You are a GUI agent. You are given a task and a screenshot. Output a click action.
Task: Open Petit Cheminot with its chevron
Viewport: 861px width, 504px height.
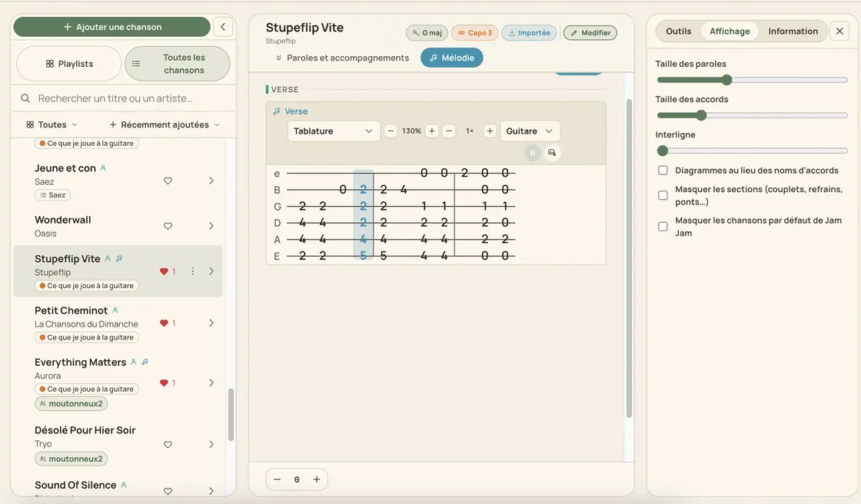pos(211,323)
